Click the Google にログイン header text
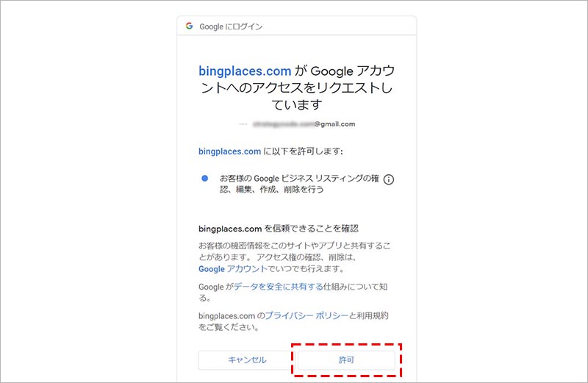 (x=231, y=26)
